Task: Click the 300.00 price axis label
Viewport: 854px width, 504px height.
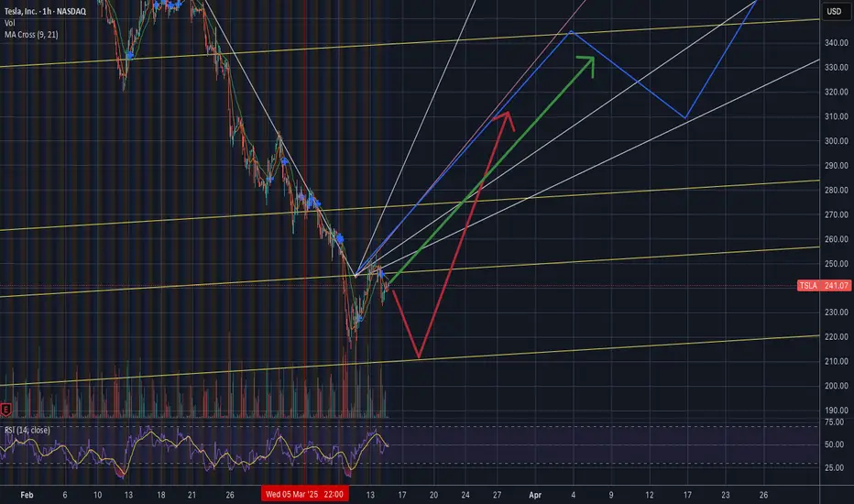Action: click(x=836, y=141)
